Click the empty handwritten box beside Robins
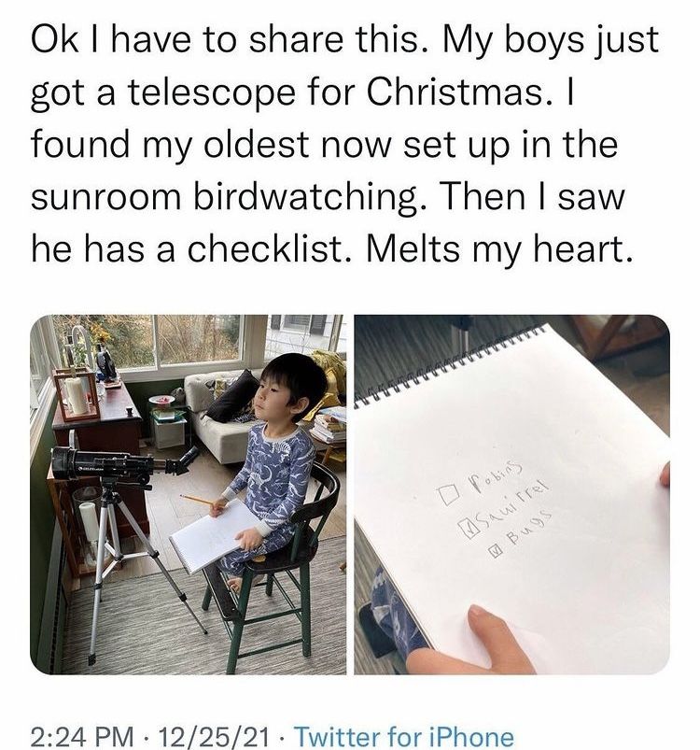This screenshot has width=700, height=750. pyautogui.click(x=447, y=496)
